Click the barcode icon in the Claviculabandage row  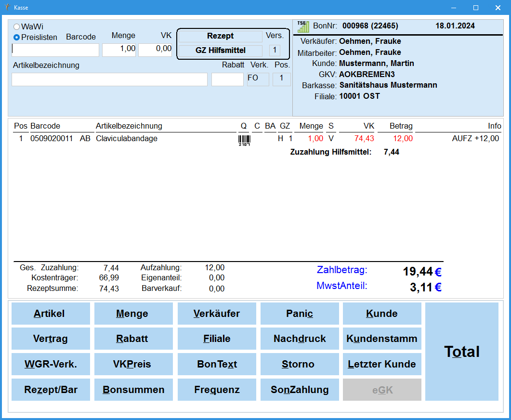[244, 140]
